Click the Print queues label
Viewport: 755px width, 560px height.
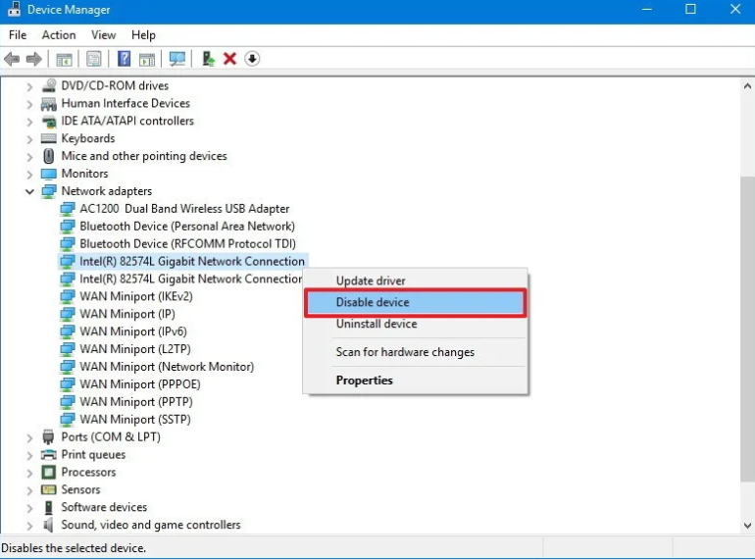point(93,454)
